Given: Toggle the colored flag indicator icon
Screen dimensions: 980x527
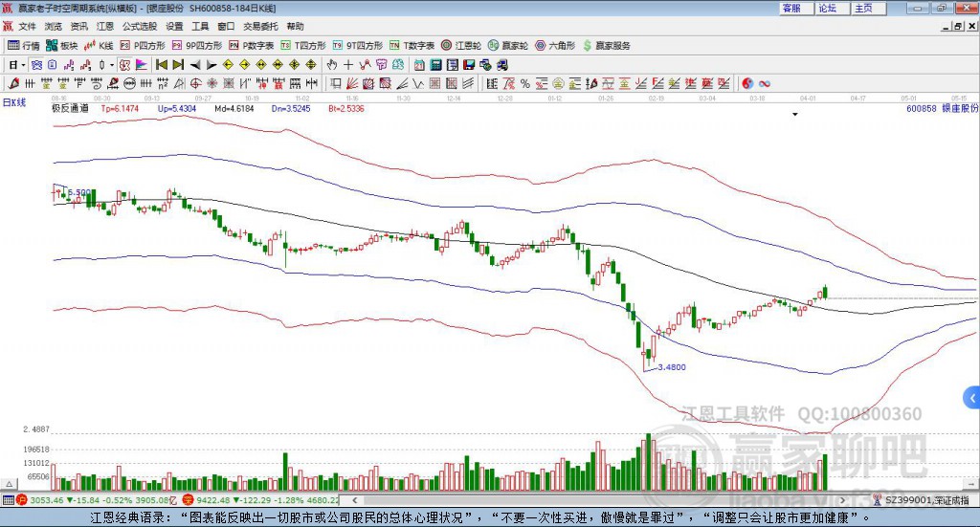Looking at the screenshot, I should 142,65.
